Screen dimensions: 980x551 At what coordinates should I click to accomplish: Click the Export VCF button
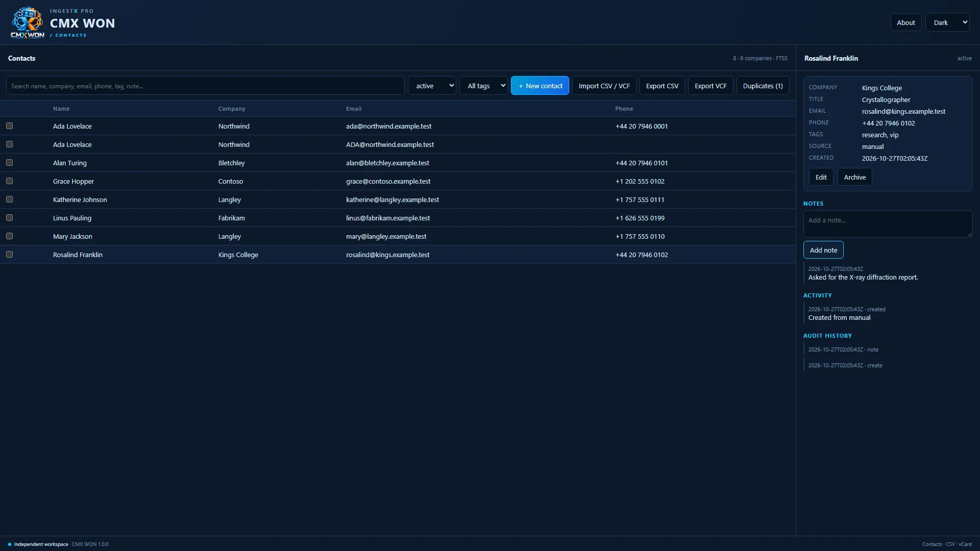click(710, 86)
